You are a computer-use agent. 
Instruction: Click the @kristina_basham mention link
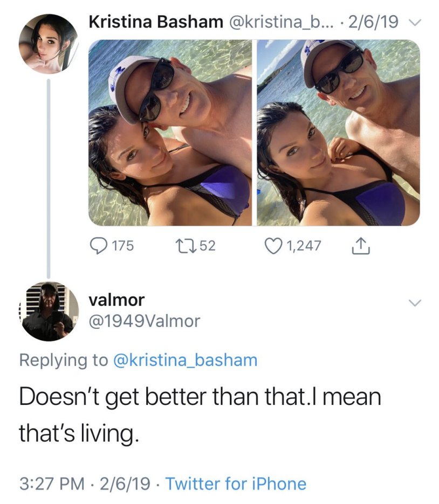click(x=186, y=360)
